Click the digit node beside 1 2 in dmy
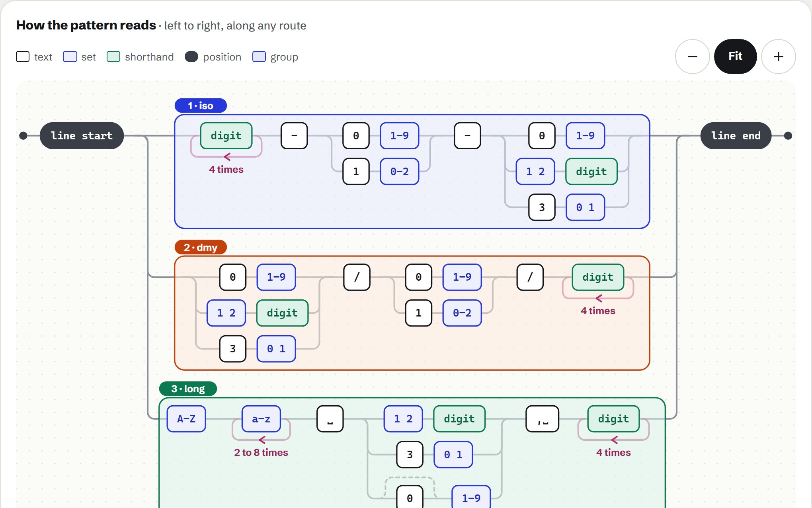This screenshot has width=812, height=508. [x=282, y=313]
